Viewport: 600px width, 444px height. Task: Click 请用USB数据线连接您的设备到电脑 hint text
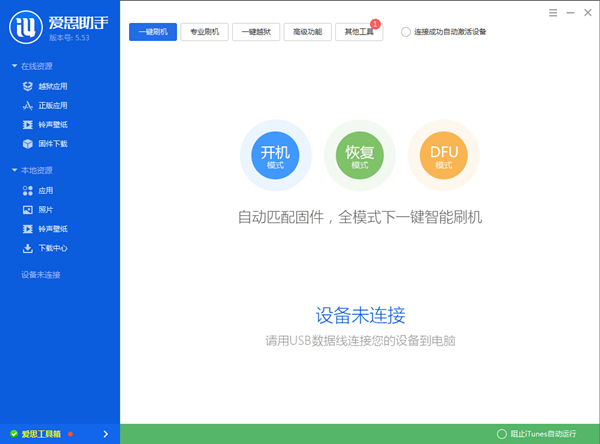360,341
